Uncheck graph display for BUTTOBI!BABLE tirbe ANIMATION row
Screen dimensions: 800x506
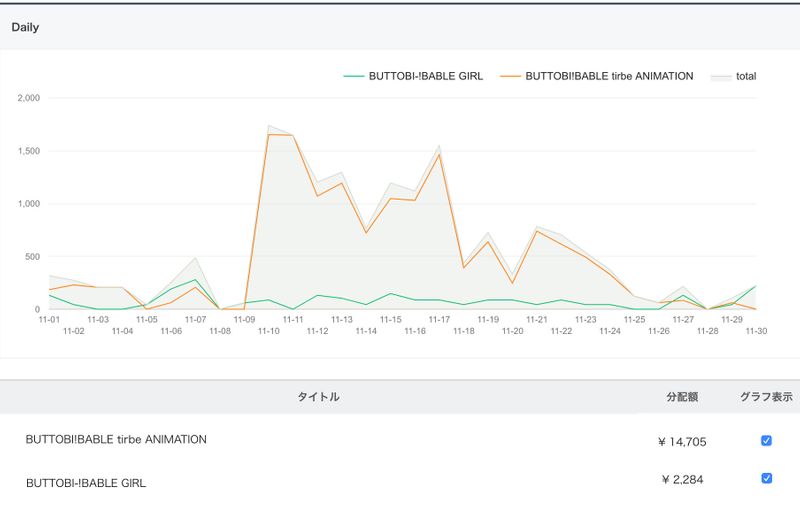tap(766, 440)
